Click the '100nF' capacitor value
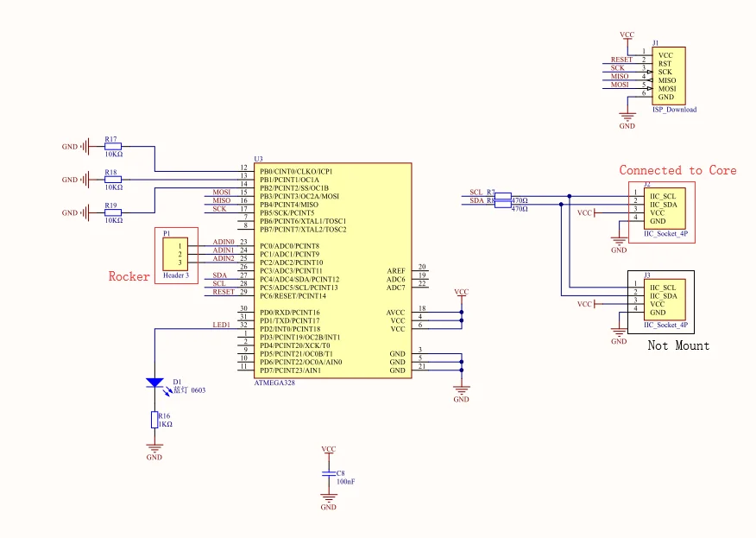The height and width of the screenshot is (538, 756). pos(345,482)
